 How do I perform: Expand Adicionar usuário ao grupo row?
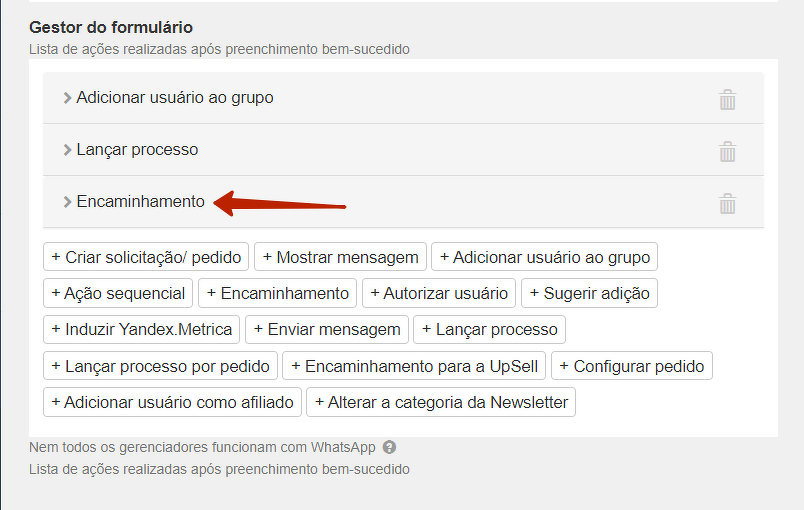[168, 98]
